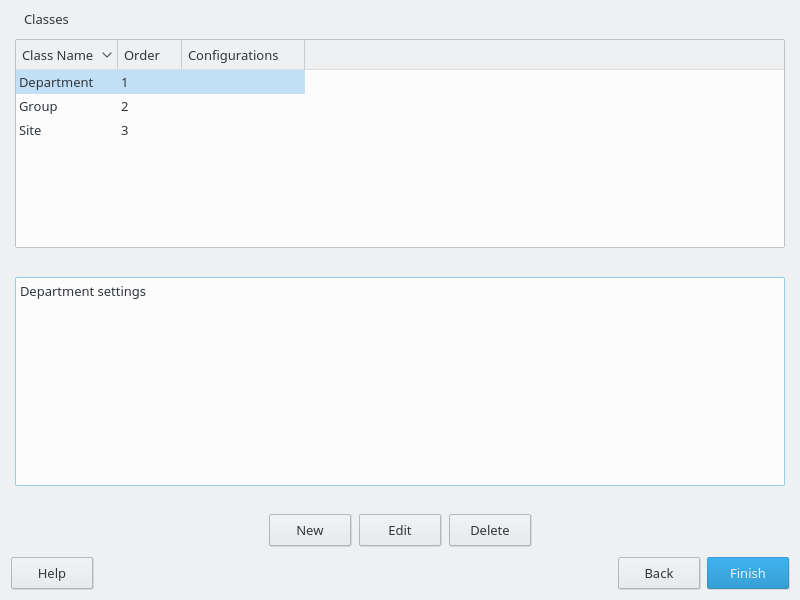Select the Site class entry
The width and height of the screenshot is (800, 600).
(x=30, y=131)
